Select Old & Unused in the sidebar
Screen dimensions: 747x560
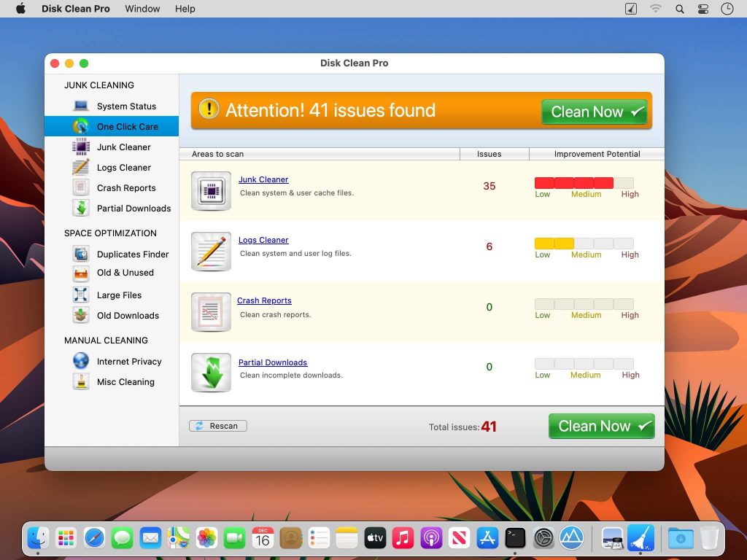pyautogui.click(x=125, y=273)
